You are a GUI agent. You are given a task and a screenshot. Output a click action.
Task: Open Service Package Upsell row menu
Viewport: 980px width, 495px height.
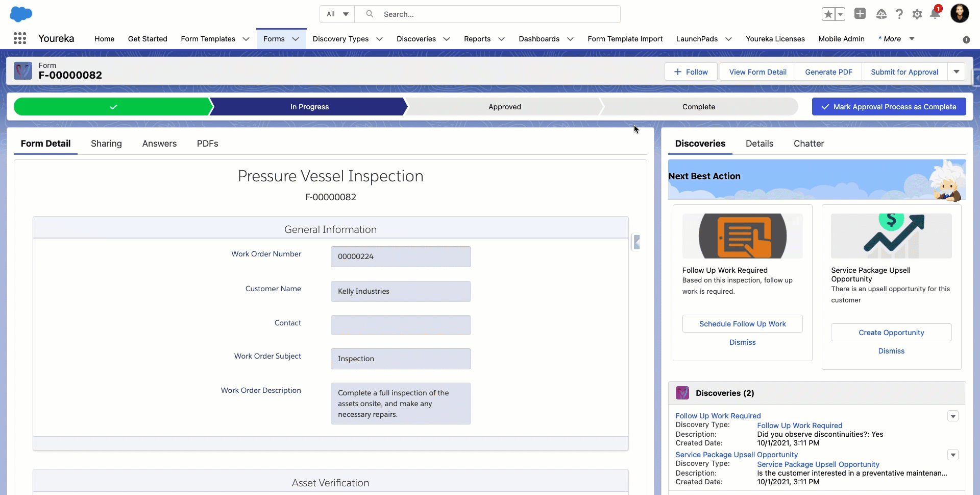tap(953, 455)
